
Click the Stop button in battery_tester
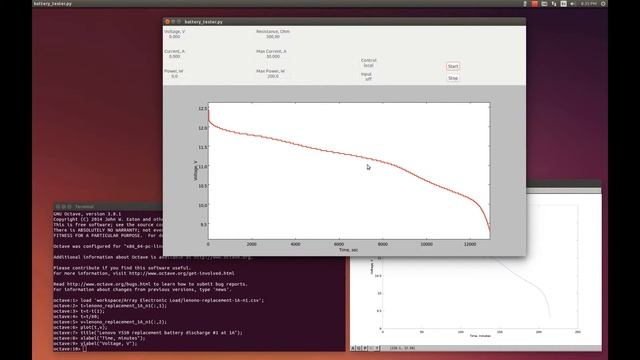coord(453,78)
